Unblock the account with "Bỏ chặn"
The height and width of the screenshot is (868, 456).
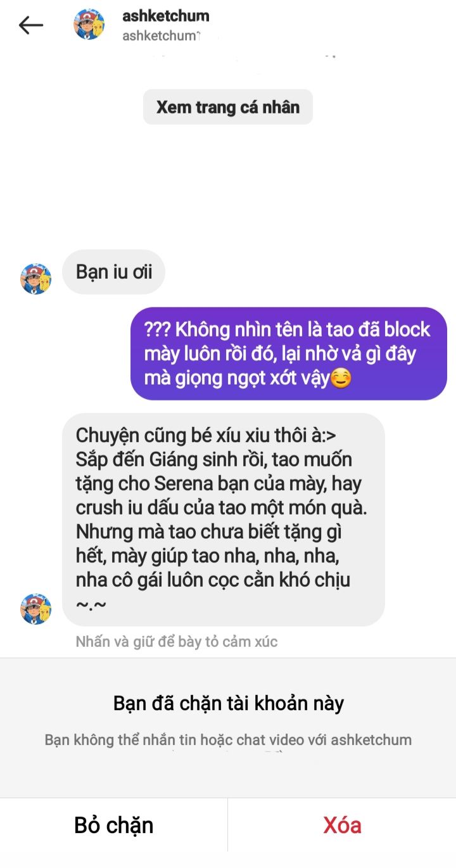(x=114, y=826)
